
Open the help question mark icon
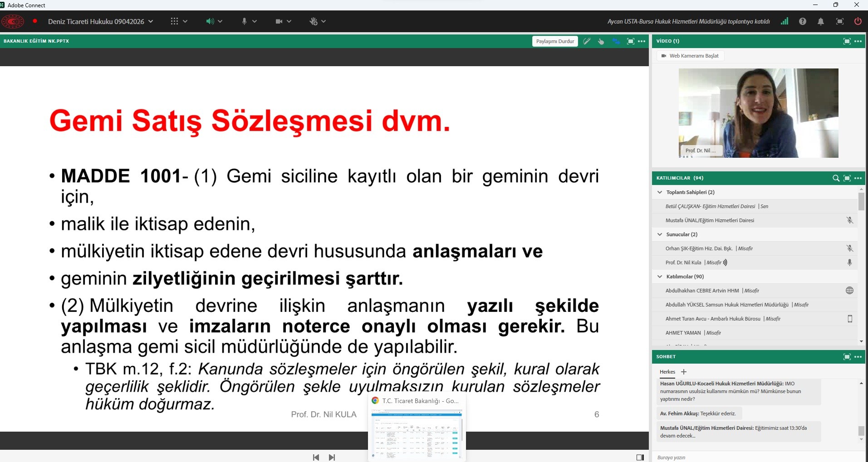[803, 21]
